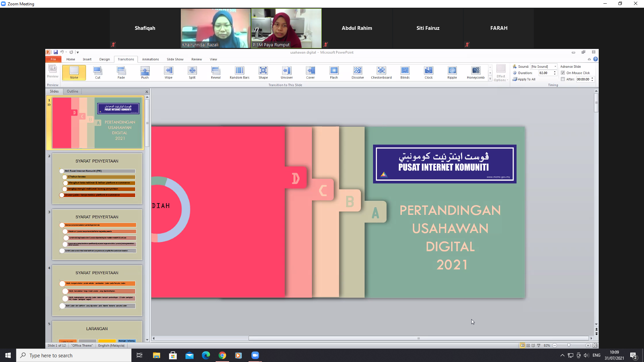The height and width of the screenshot is (362, 644).
Task: Open PowerPoint Help icon
Action: [x=595, y=59]
